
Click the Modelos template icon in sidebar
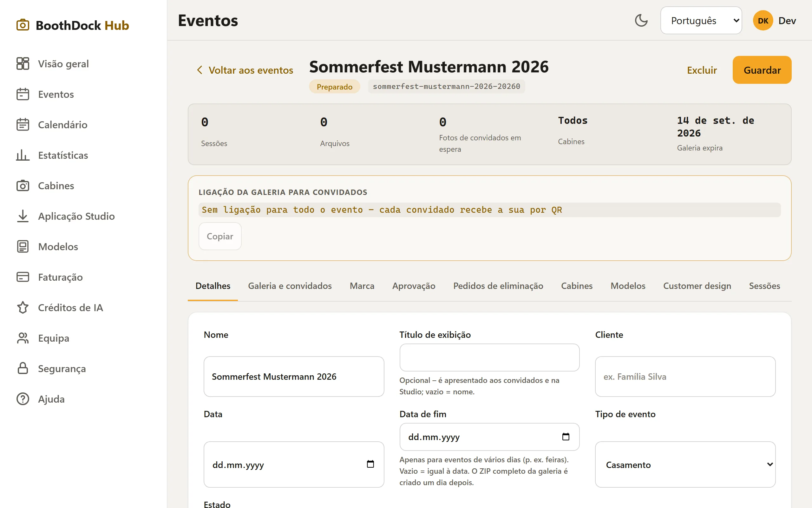coord(23,247)
